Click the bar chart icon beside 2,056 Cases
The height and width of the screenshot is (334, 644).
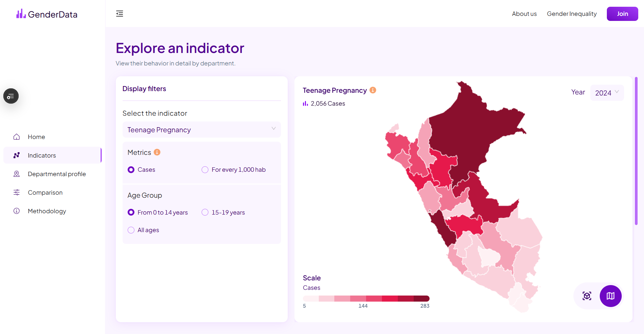click(x=305, y=104)
